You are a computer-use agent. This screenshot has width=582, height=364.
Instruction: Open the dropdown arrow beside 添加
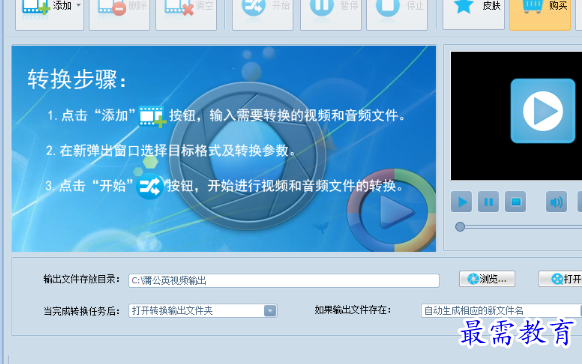click(x=79, y=6)
